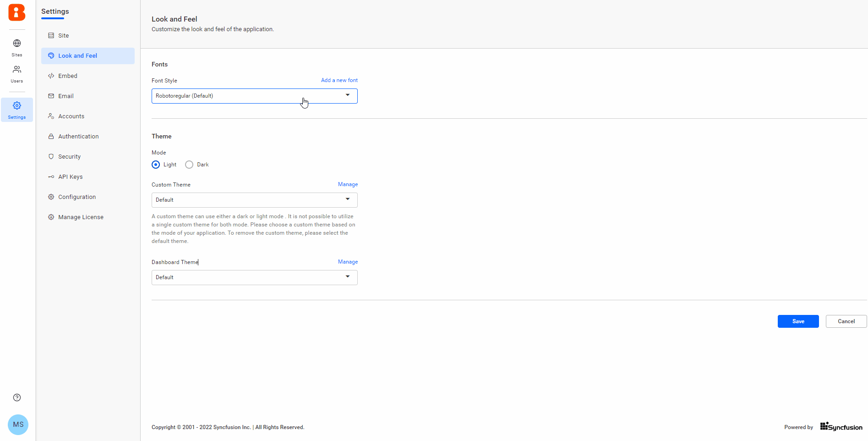Go to Manage License settings
The width and height of the screenshot is (868, 441).
coord(81,217)
